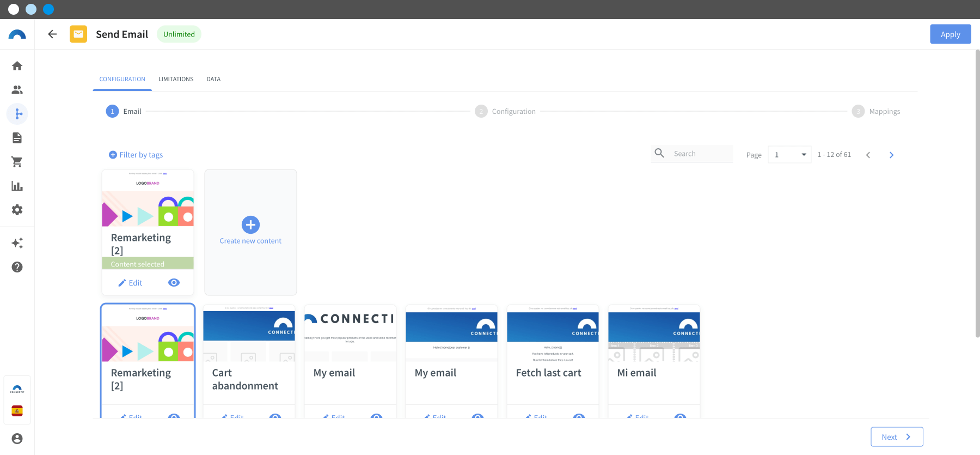980x455 pixels.
Task: Click the vertical scrollbar at the right
Action: (977, 193)
